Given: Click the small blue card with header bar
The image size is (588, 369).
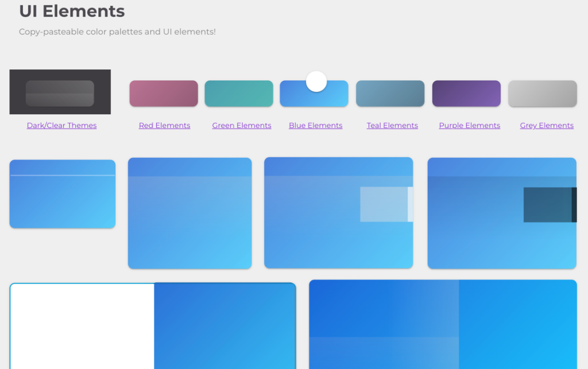Looking at the screenshot, I should 62,193.
